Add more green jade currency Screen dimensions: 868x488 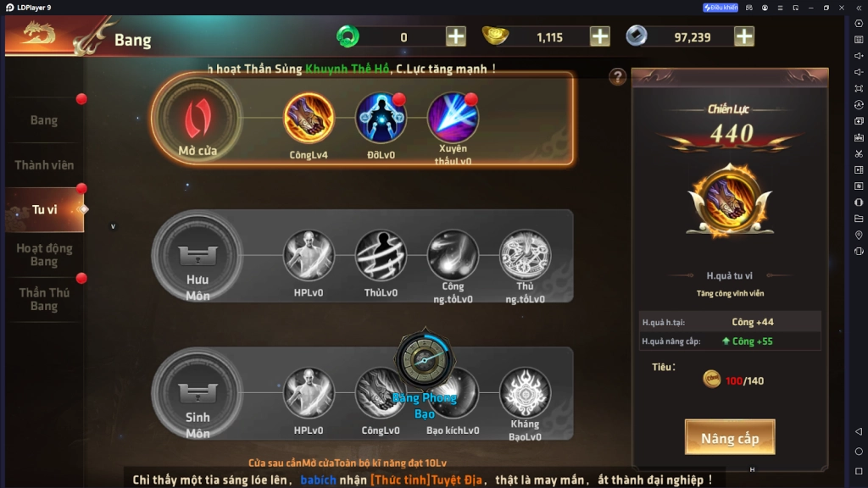455,37
